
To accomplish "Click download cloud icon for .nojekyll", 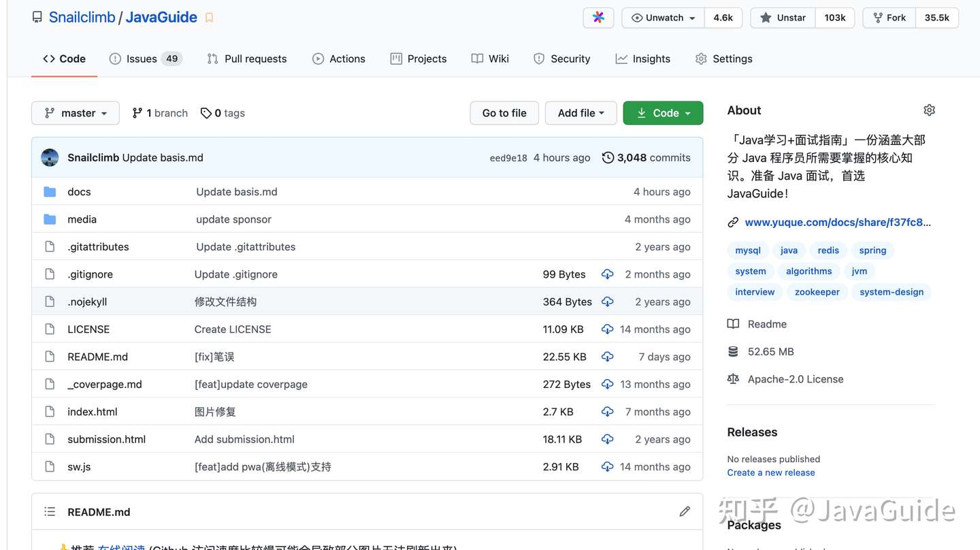I will 607,302.
